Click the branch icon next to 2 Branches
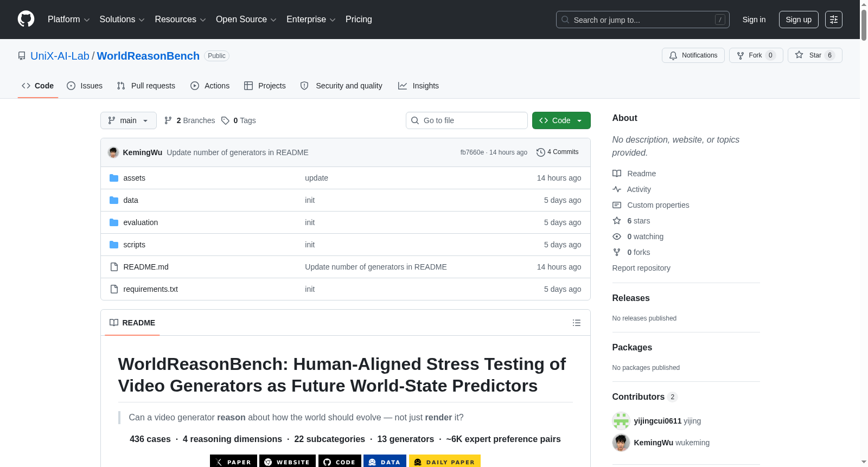868x467 pixels. pyautogui.click(x=168, y=120)
